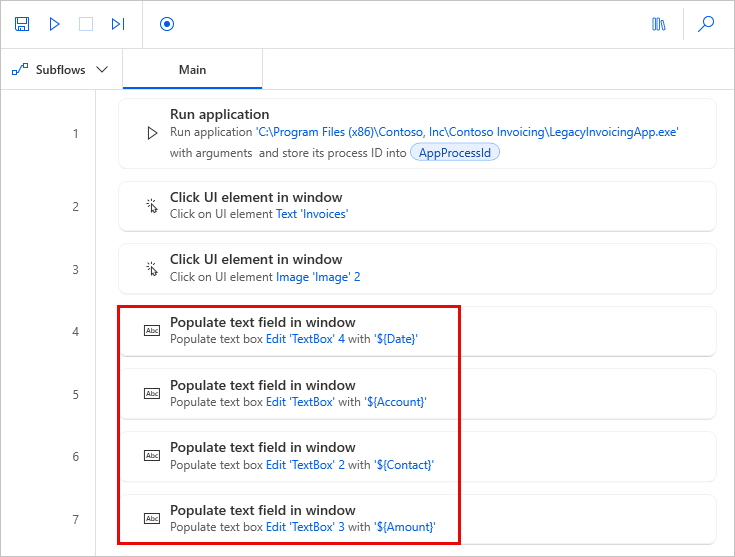The width and height of the screenshot is (735, 557).
Task: Click the Save flow icon
Action: tap(23, 24)
